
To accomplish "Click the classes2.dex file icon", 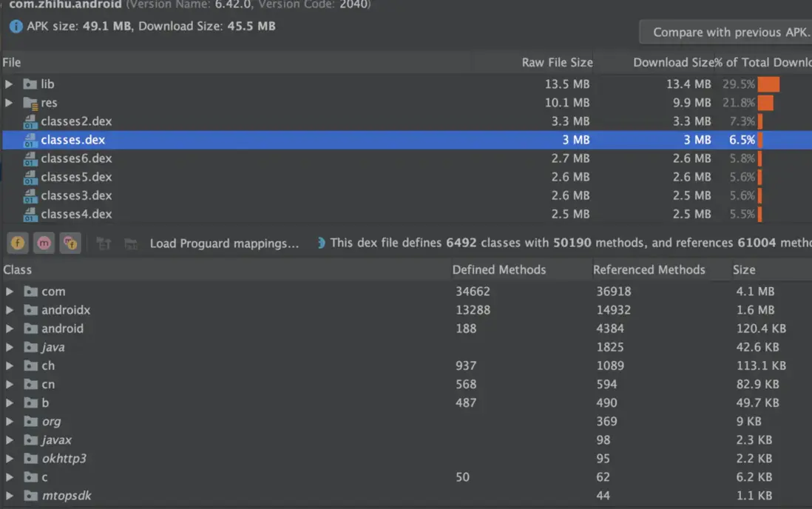I will (30, 121).
